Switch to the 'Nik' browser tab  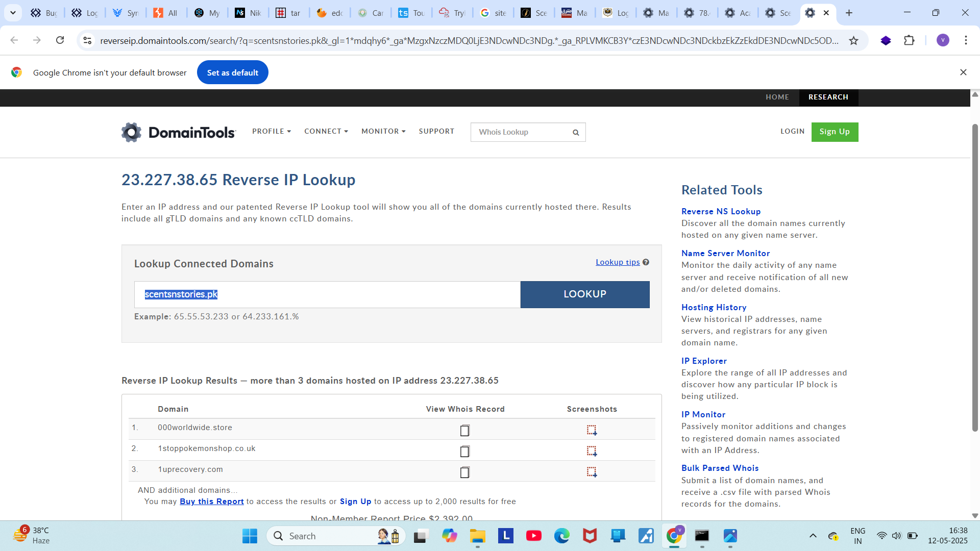248,13
